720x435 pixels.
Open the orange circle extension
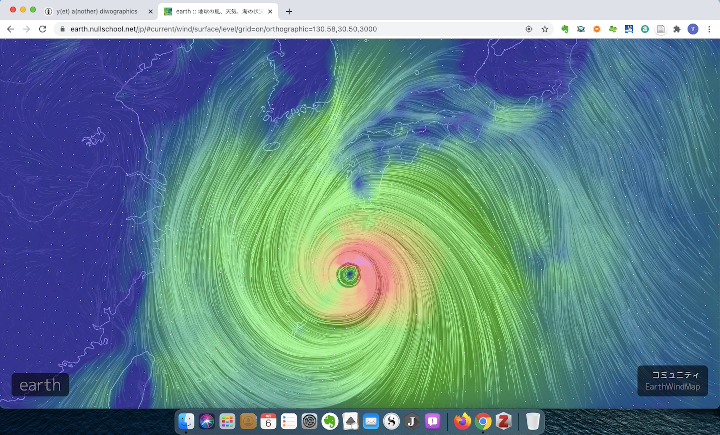coord(596,29)
